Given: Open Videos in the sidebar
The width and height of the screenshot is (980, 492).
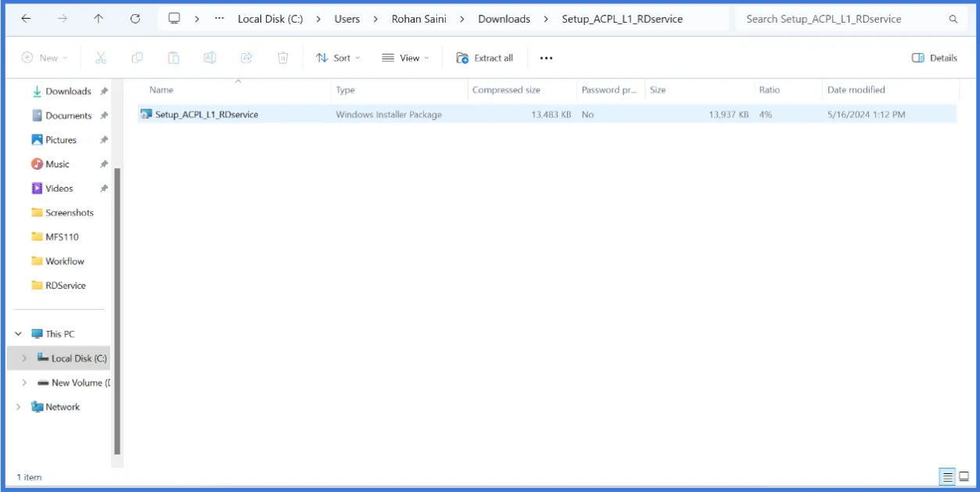Looking at the screenshot, I should coord(59,189).
